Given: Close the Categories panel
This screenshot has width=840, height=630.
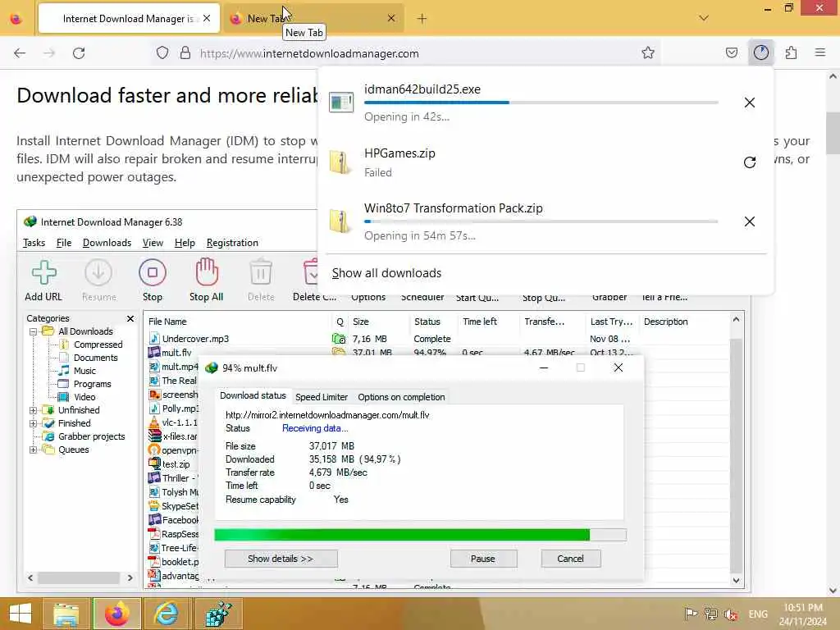Looking at the screenshot, I should click(x=130, y=318).
